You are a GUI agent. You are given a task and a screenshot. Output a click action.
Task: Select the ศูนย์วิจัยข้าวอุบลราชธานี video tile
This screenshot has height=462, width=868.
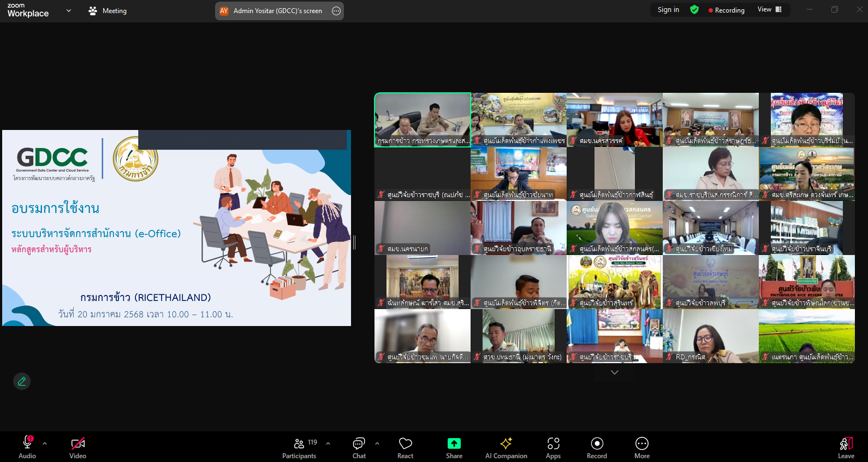pyautogui.click(x=518, y=228)
